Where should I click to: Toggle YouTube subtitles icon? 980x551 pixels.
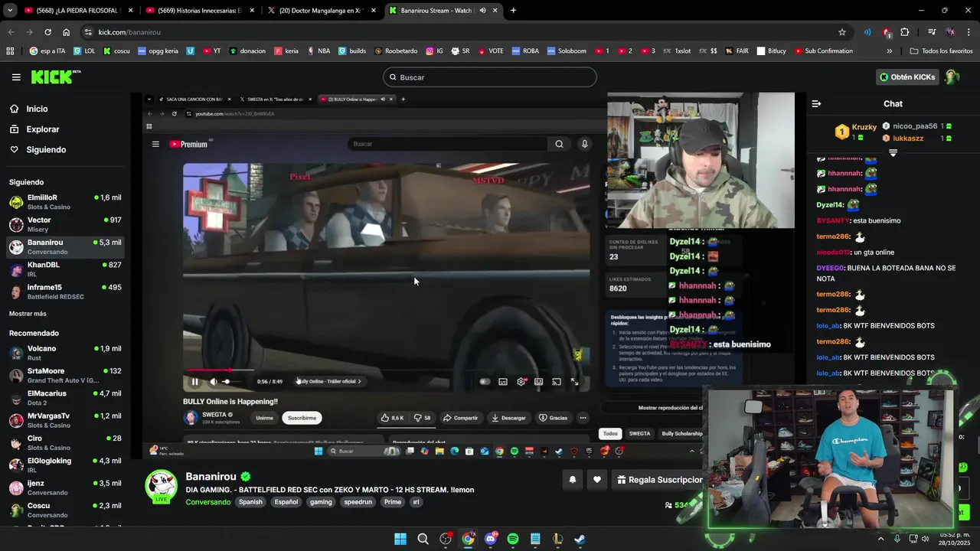(503, 381)
